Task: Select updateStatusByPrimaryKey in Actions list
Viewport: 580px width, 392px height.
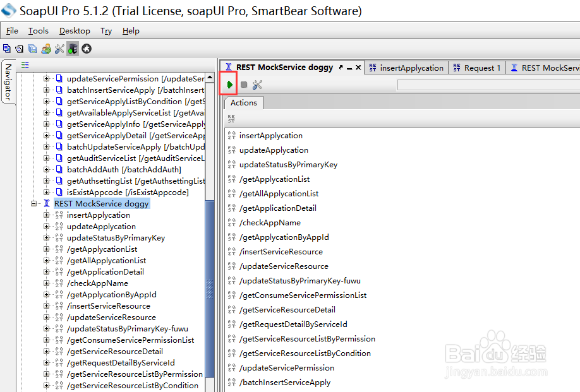Action: point(289,165)
